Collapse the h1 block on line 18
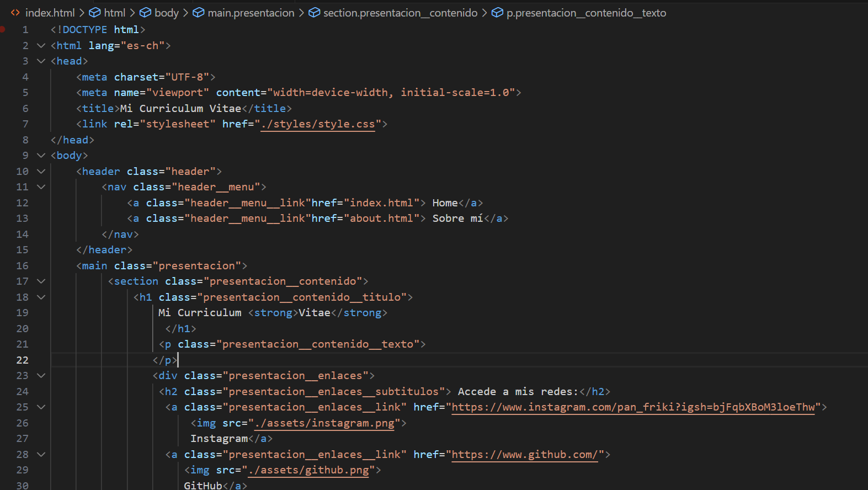 [41, 297]
